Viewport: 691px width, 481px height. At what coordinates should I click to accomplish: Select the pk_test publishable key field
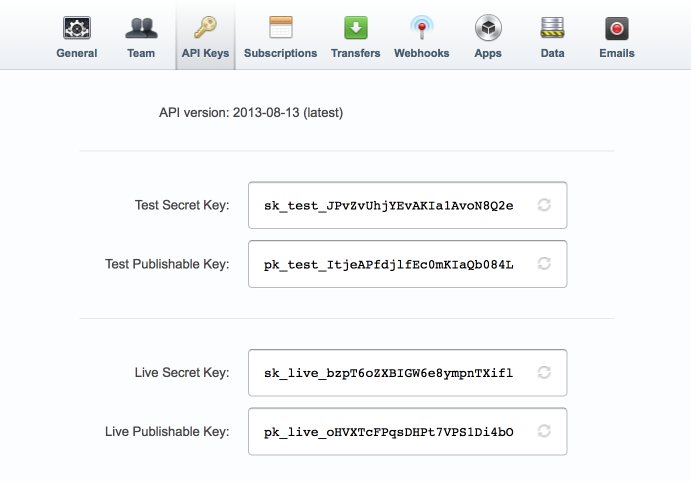tap(388, 264)
